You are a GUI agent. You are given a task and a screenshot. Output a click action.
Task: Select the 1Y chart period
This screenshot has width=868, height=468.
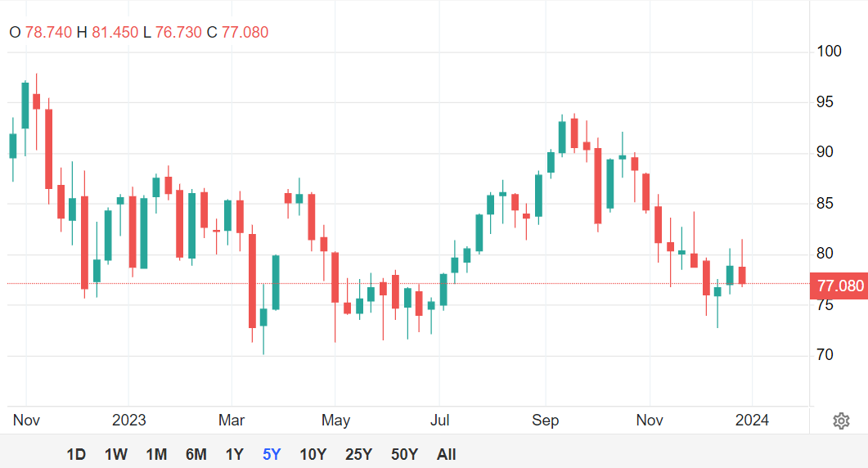(x=235, y=454)
